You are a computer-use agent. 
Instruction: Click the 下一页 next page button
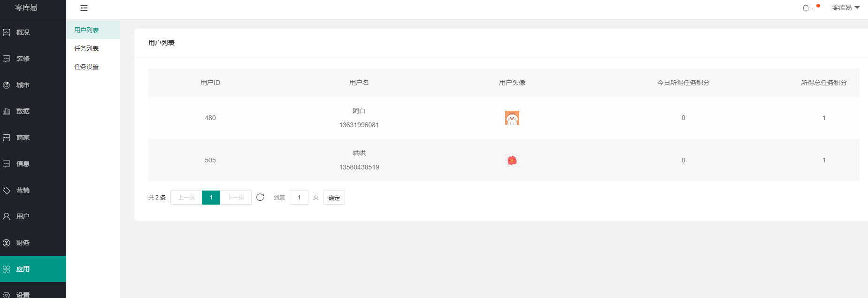236,198
